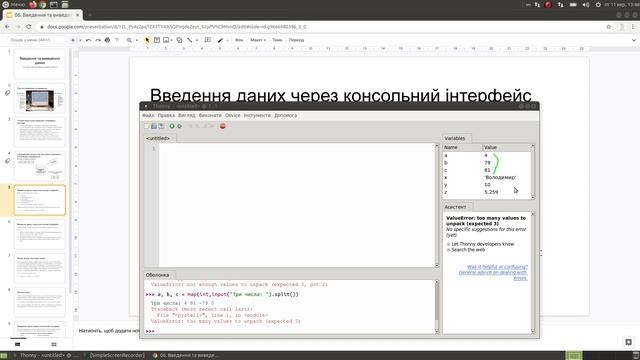Image resolution: width=640 pixels, height=360 pixels.
Task: Select the Text box tool in Slides
Action: [x=157, y=40]
